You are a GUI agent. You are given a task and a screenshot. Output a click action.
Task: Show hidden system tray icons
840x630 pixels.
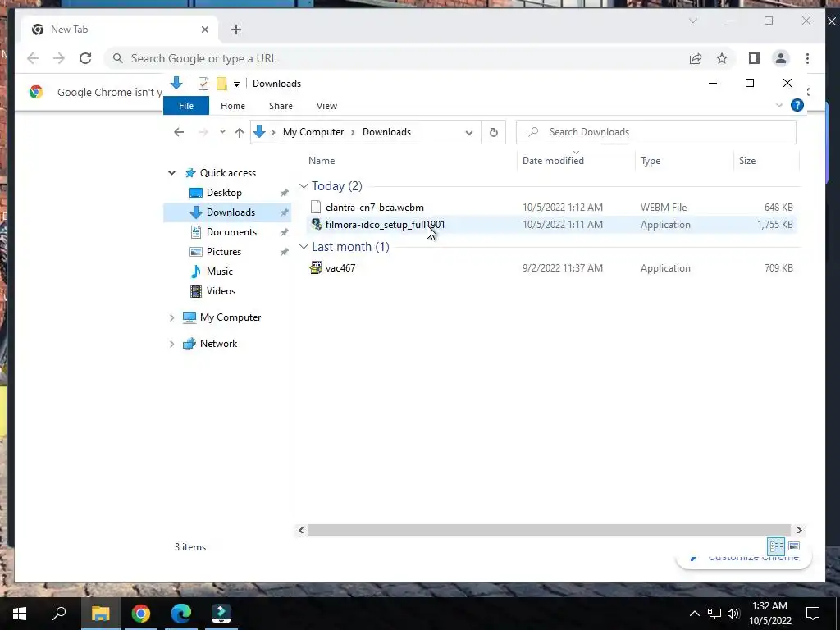tap(694, 614)
